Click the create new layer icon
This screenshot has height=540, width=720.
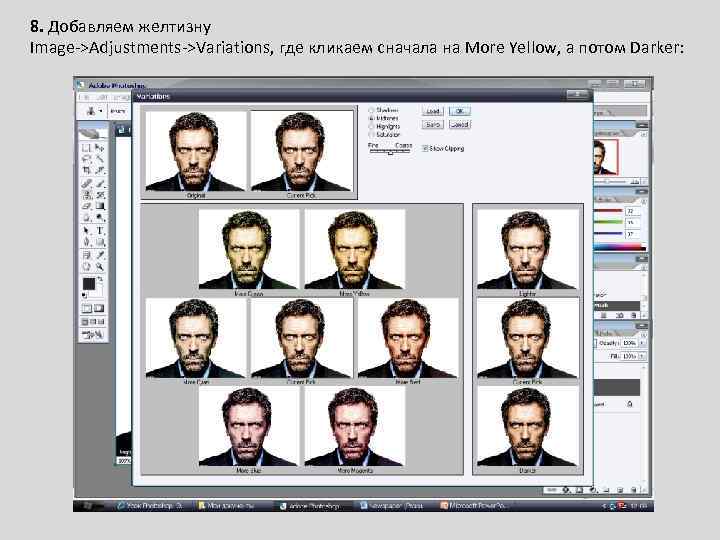[619, 490]
